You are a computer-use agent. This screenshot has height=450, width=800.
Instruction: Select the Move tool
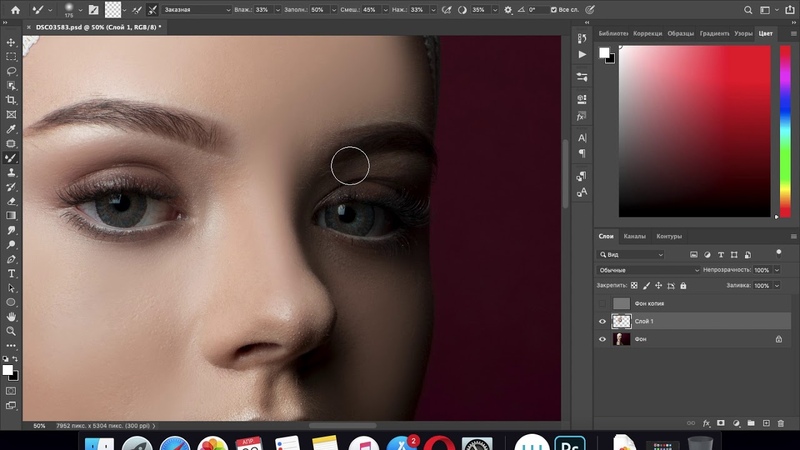pyautogui.click(x=12, y=44)
